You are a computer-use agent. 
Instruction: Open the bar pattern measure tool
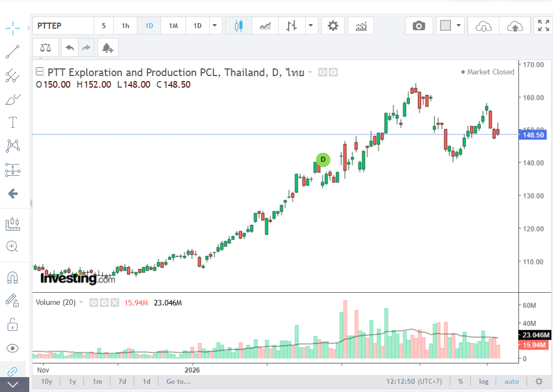click(x=13, y=224)
